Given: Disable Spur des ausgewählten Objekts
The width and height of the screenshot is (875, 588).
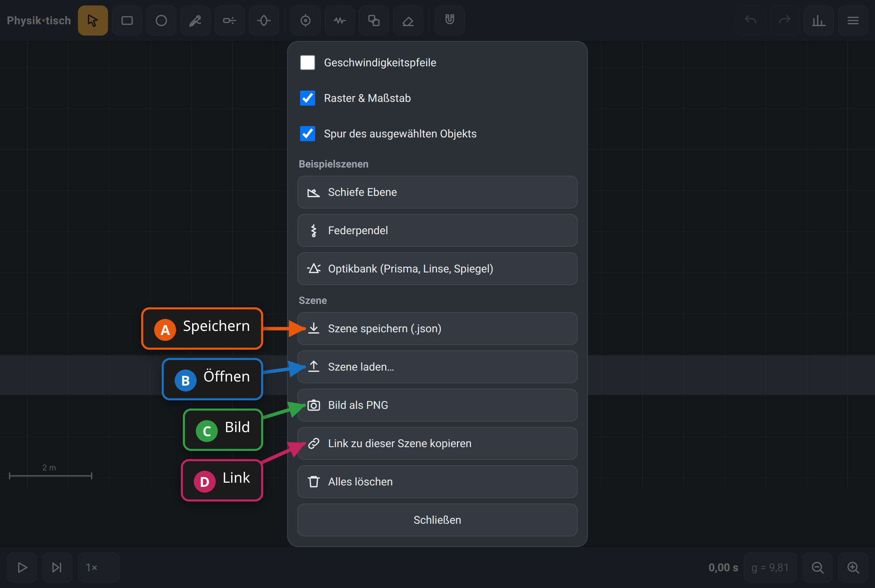Looking at the screenshot, I should pyautogui.click(x=307, y=134).
